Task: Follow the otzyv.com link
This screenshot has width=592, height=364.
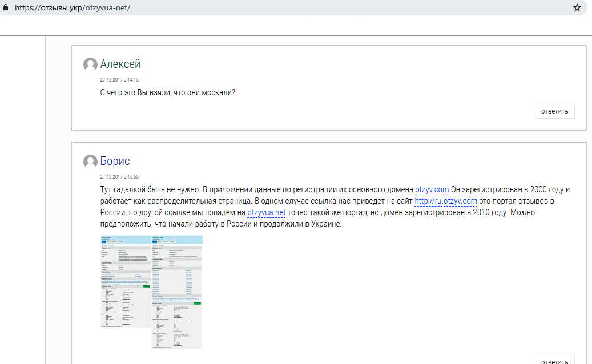Action: click(x=432, y=189)
